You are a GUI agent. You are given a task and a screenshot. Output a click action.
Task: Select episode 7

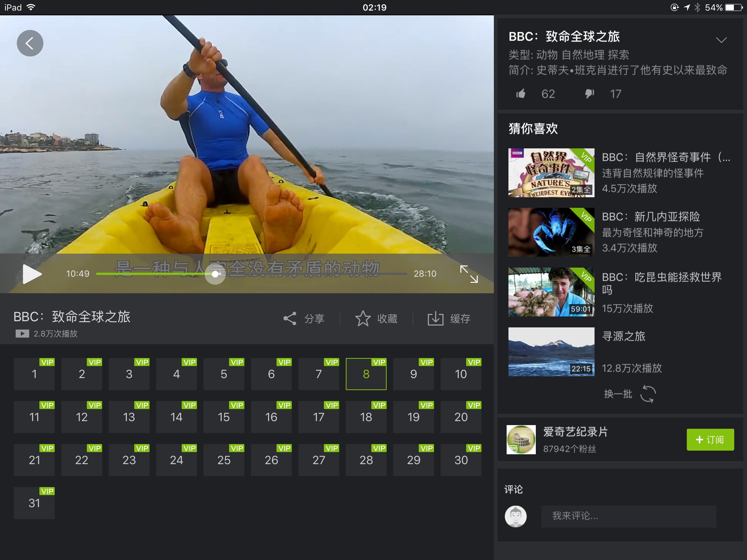(319, 374)
